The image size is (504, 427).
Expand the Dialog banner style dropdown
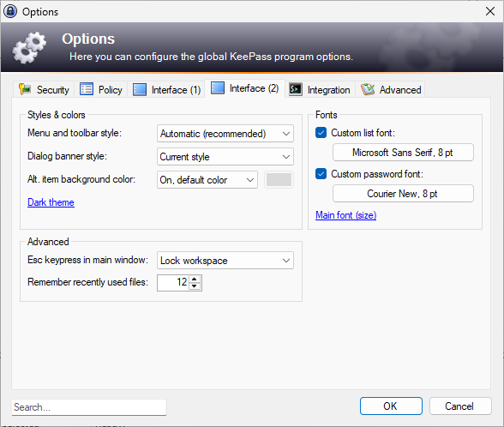click(x=225, y=157)
